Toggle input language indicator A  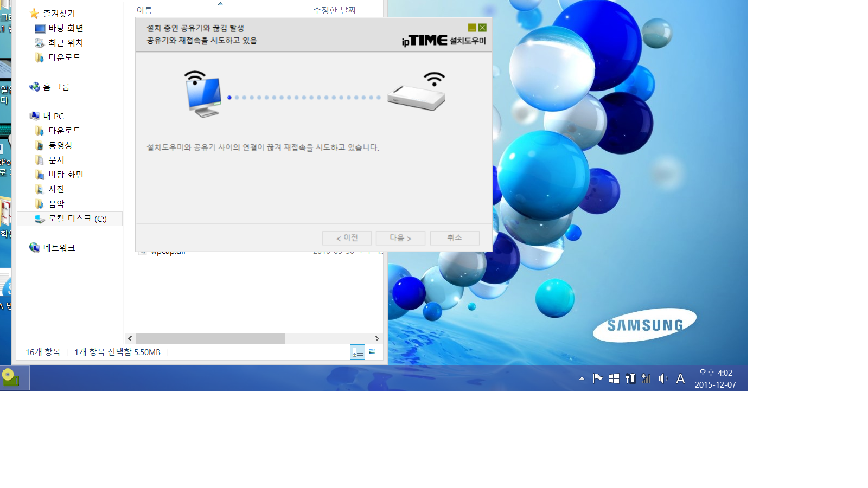680,378
